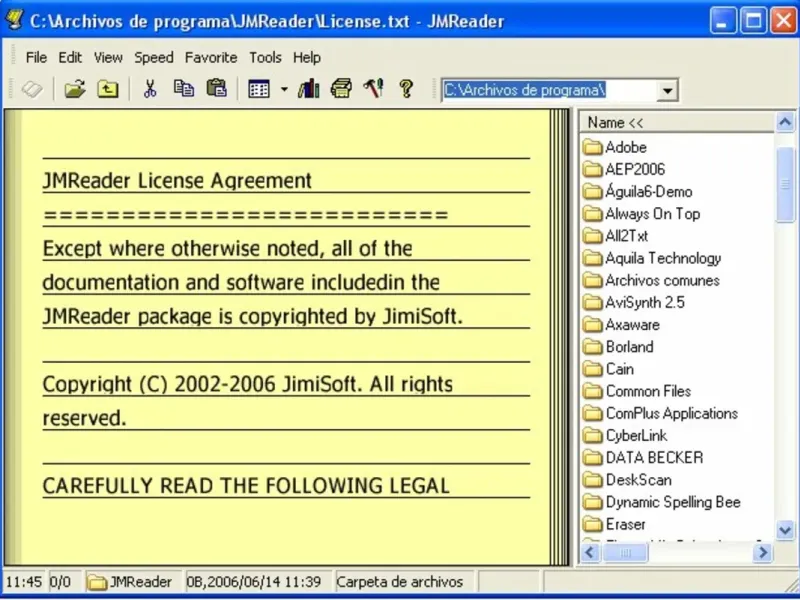Click the 0B,2006/06/14 11:39 status entry
Viewport: 800px width, 600px height.
pos(254,582)
